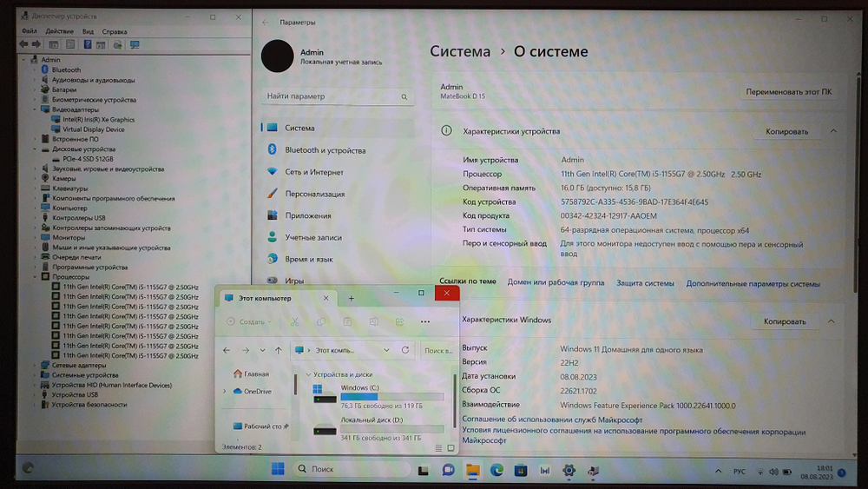Open the Справка menu in Device Manager

(x=115, y=31)
